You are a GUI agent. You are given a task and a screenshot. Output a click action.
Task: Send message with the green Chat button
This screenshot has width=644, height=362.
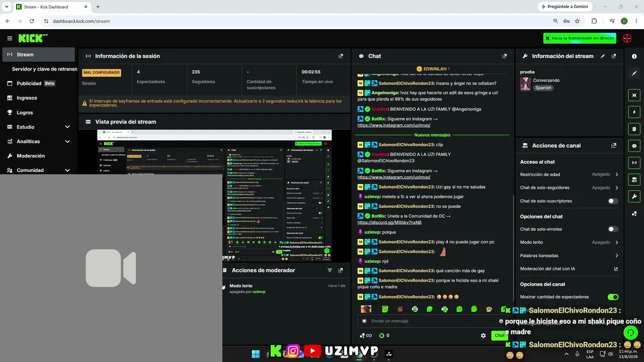[499, 335]
